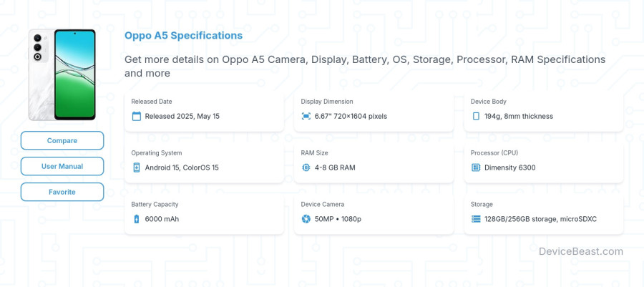The image size is (644, 287).
Task: Select text '194g, 8mm thickness'
Action: (x=519, y=116)
